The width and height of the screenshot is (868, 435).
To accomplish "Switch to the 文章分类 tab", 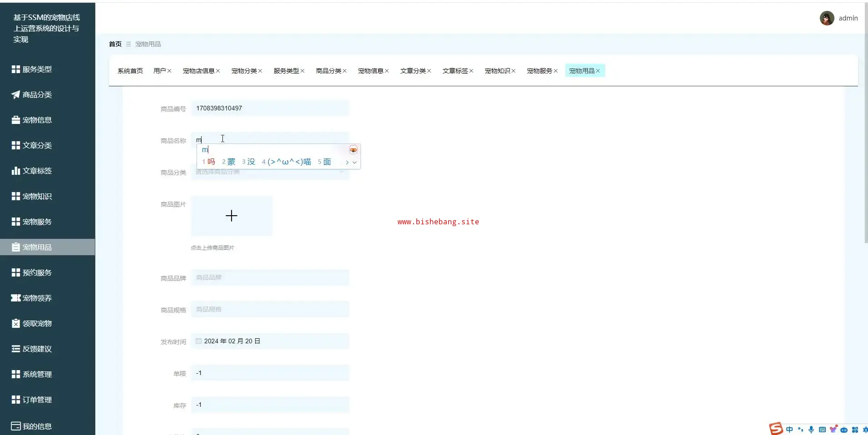I will click(x=413, y=71).
